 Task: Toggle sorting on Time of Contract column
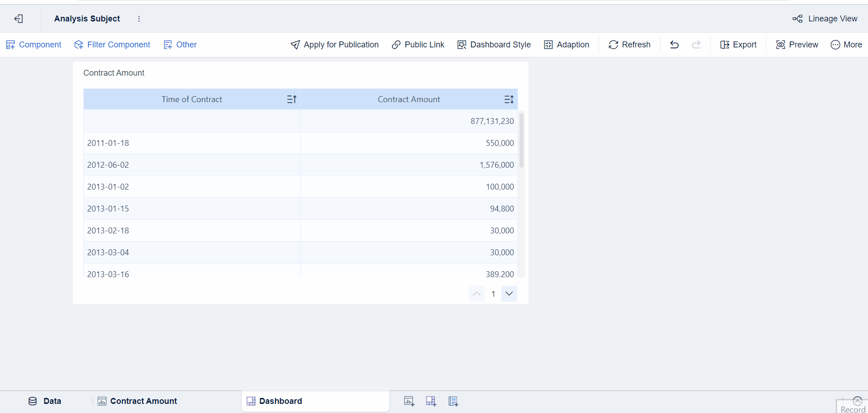tap(291, 99)
